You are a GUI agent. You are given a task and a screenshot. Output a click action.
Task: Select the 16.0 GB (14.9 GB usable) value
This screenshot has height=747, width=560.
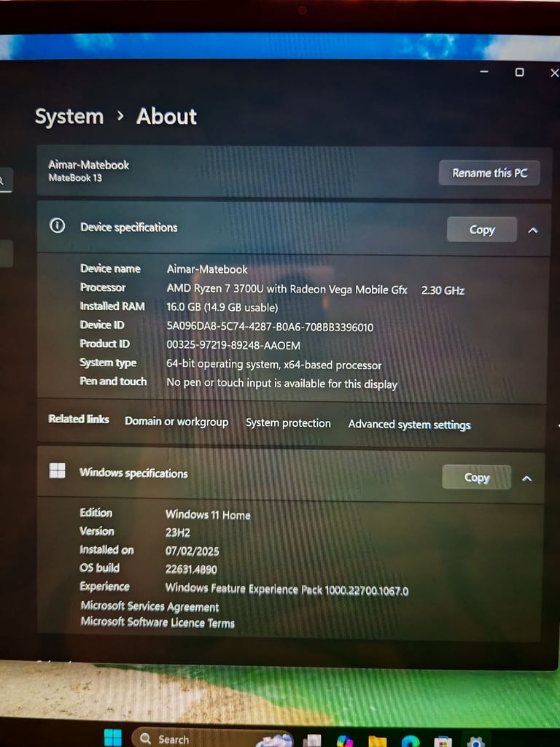[x=222, y=307]
